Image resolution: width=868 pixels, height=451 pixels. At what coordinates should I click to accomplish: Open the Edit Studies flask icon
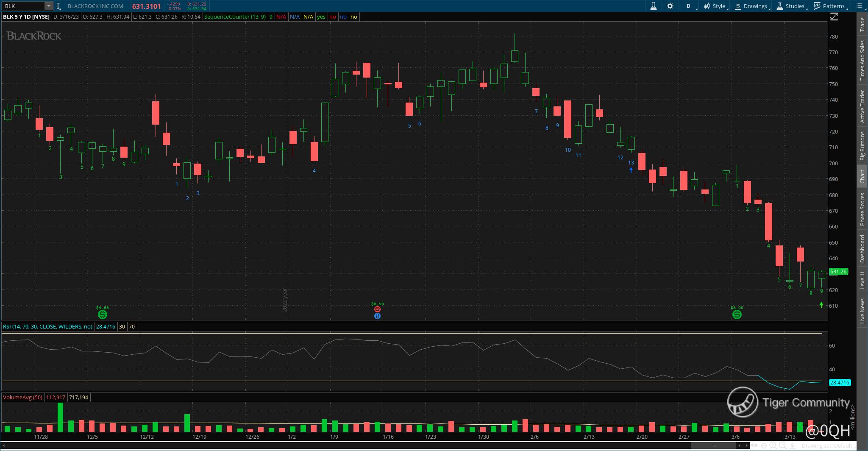[x=653, y=6]
